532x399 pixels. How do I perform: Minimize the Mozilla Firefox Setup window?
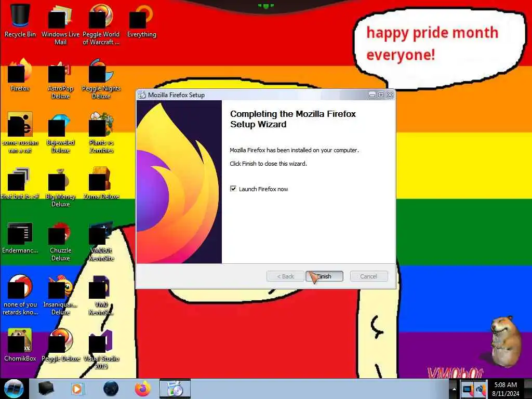[x=372, y=95]
